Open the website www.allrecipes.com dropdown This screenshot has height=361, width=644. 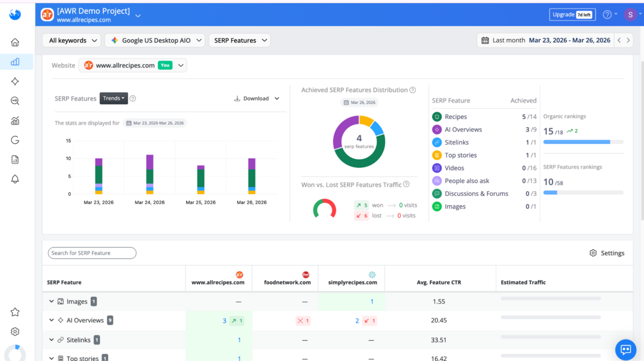pyautogui.click(x=133, y=65)
